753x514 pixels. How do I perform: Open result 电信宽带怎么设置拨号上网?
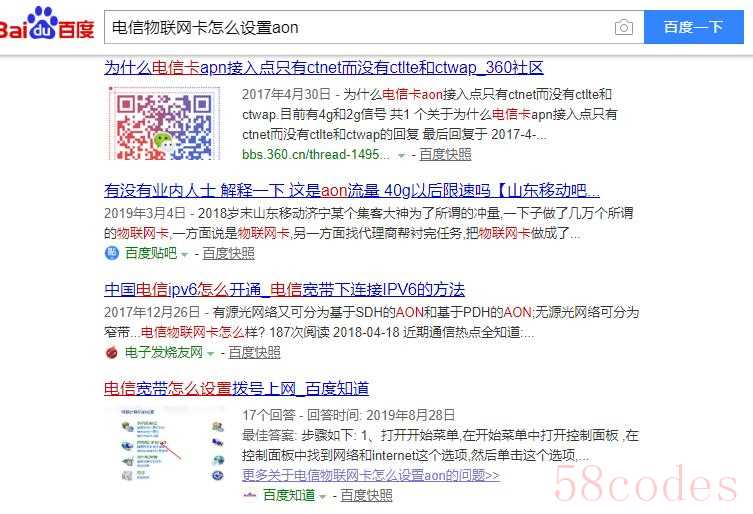(x=236, y=389)
